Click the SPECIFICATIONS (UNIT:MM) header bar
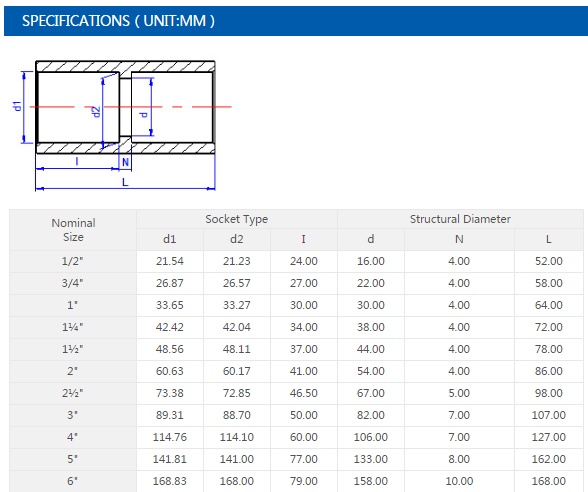Viewport: 588px width, 492px height. pyautogui.click(x=296, y=21)
